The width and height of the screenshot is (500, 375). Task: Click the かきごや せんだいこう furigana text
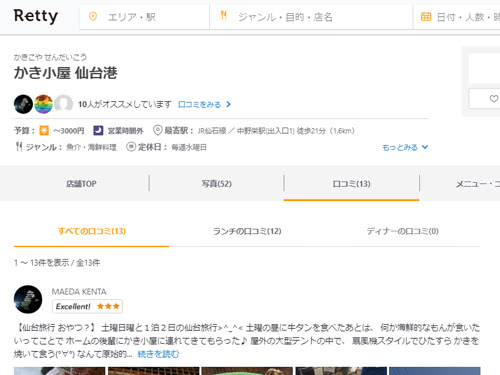[50, 57]
